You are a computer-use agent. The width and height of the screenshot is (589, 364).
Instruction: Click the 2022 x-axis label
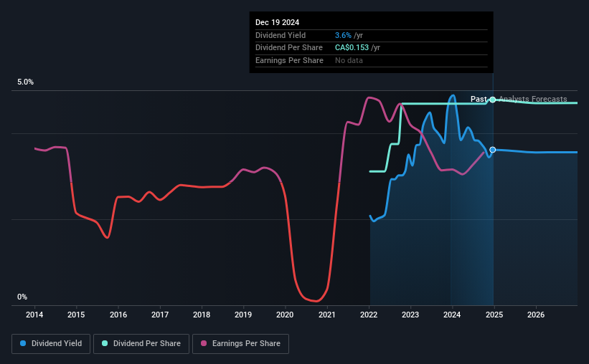[x=369, y=315]
